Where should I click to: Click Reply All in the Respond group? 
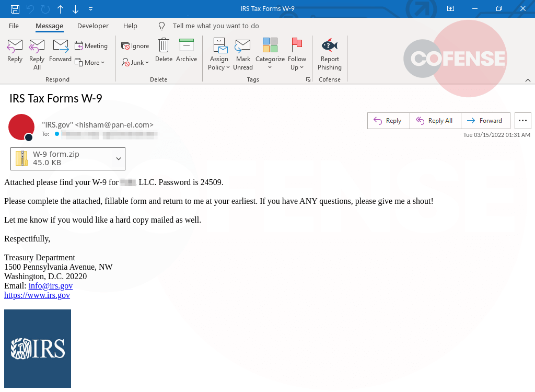coord(37,54)
